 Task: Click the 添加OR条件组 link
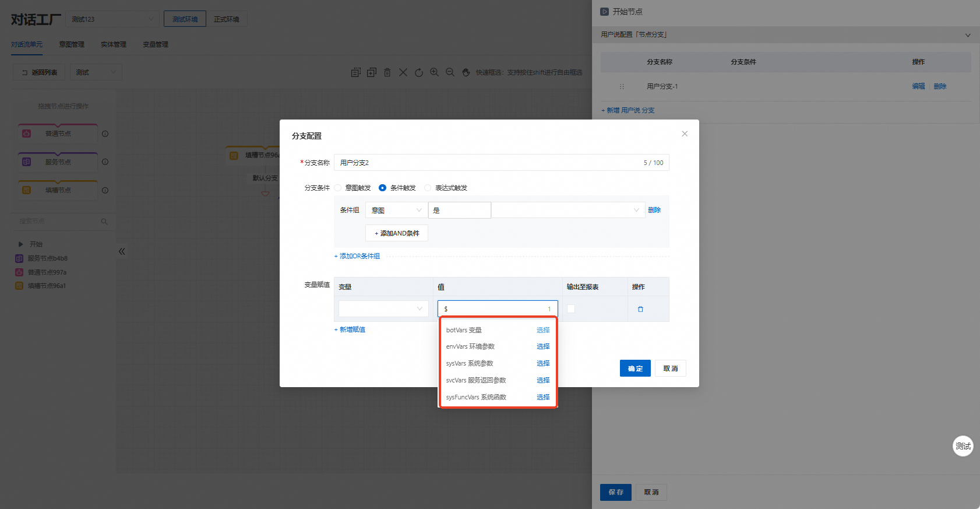(357, 256)
